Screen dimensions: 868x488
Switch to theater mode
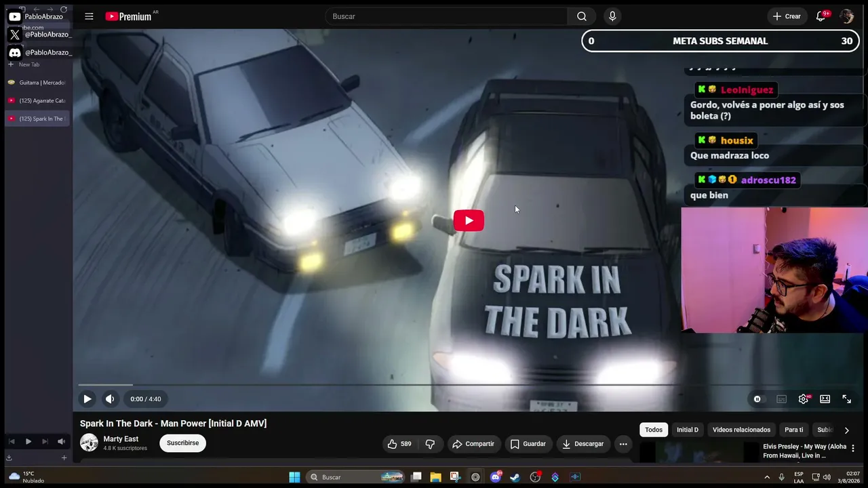coord(825,399)
